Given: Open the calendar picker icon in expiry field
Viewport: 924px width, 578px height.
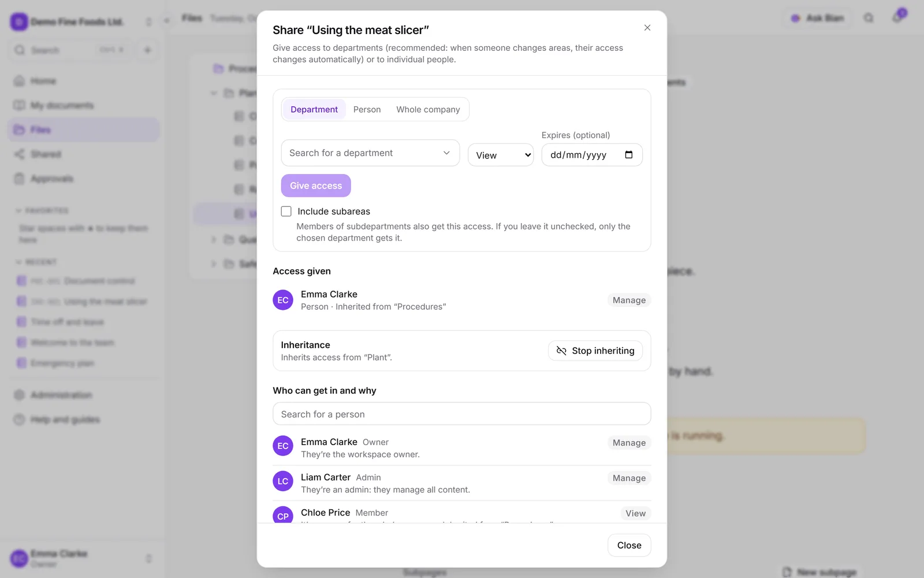Looking at the screenshot, I should [629, 155].
